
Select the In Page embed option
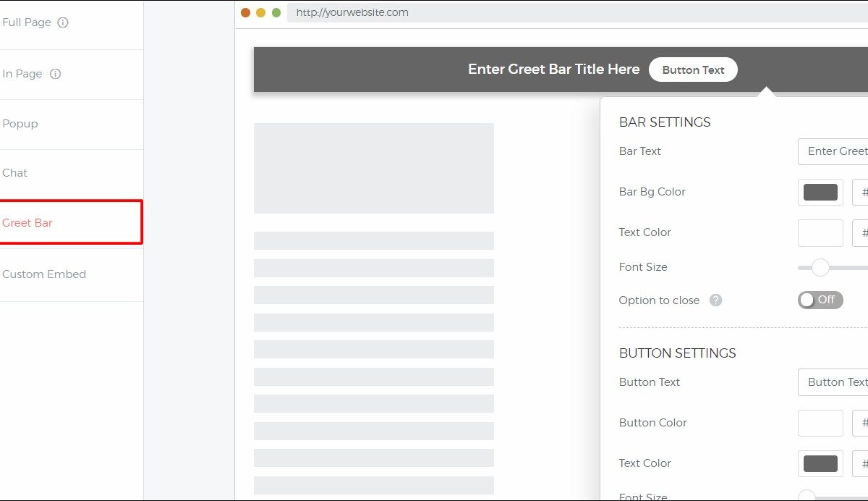(22, 74)
